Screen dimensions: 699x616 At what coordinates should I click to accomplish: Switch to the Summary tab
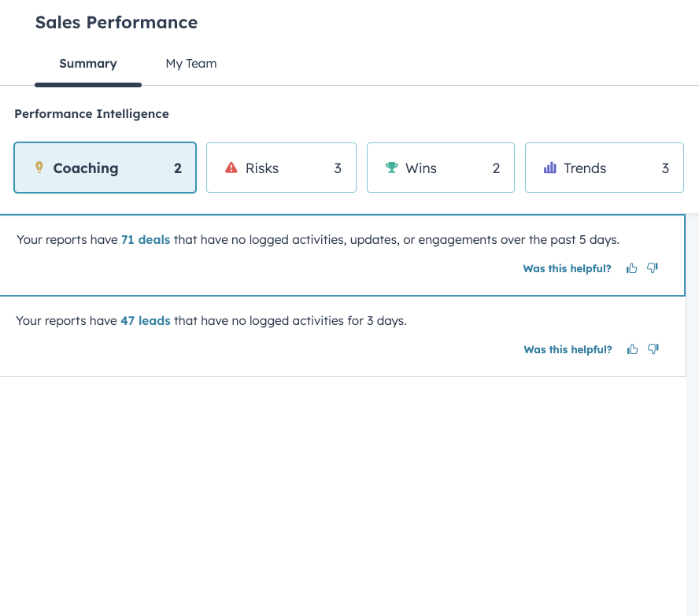click(88, 64)
